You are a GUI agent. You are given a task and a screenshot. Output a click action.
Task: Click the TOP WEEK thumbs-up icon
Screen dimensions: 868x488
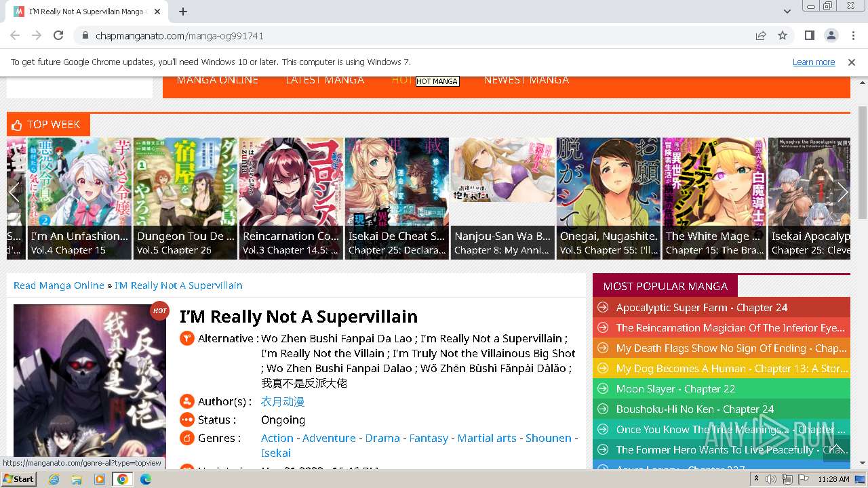pyautogui.click(x=17, y=125)
